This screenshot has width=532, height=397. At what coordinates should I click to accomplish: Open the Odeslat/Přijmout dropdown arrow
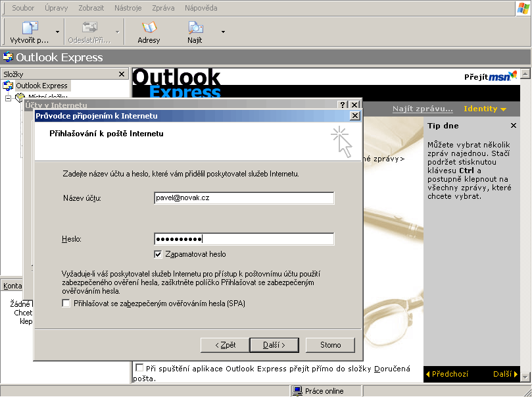click(118, 32)
